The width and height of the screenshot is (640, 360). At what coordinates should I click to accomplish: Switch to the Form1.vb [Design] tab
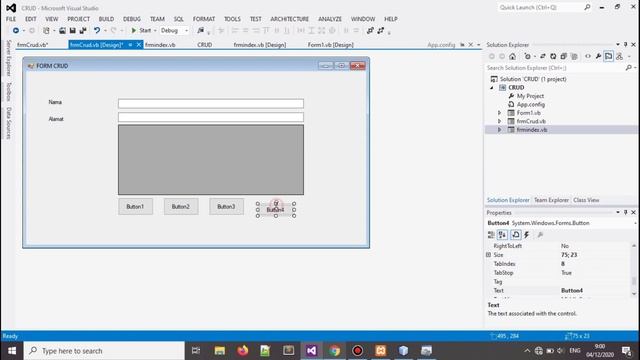[330, 45]
